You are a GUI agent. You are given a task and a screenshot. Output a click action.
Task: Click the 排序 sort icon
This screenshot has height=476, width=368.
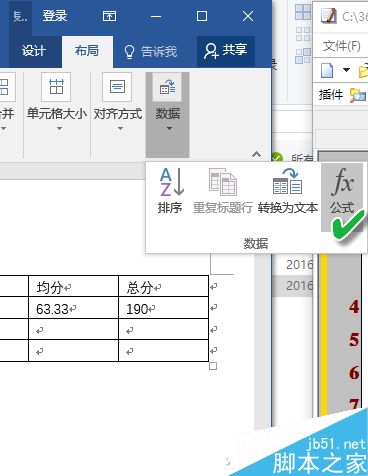click(170, 191)
